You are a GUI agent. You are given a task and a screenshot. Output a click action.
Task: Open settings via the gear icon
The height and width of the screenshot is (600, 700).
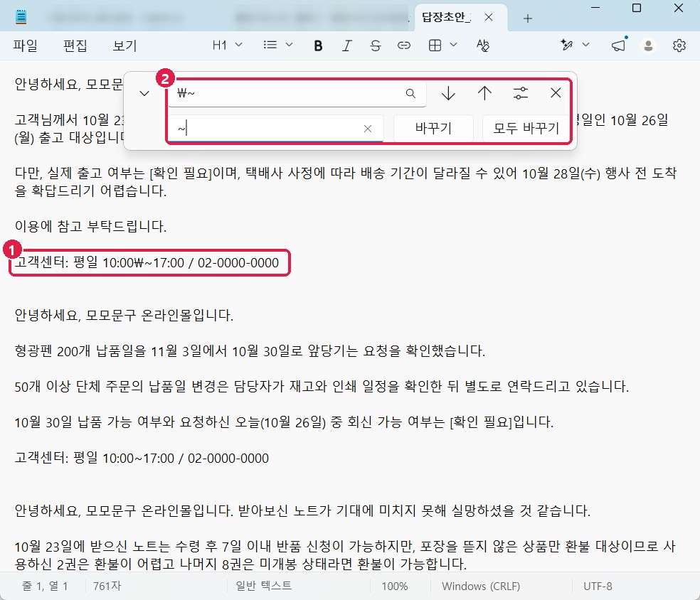point(679,45)
